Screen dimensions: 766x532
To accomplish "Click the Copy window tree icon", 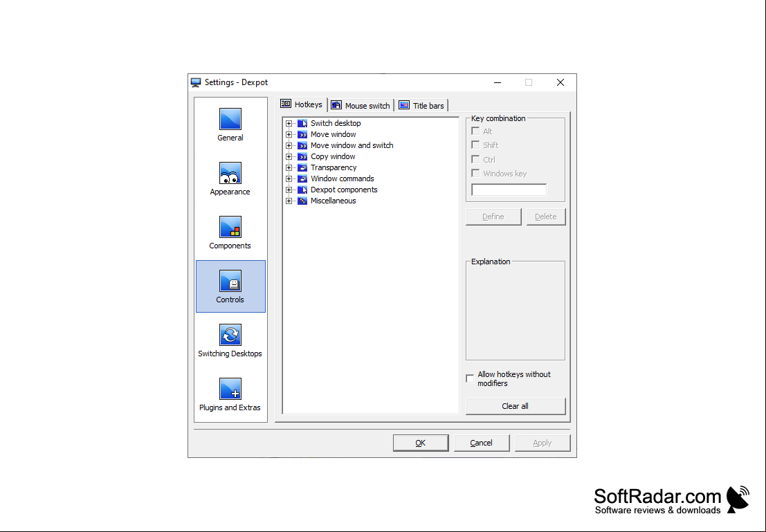I will [302, 157].
